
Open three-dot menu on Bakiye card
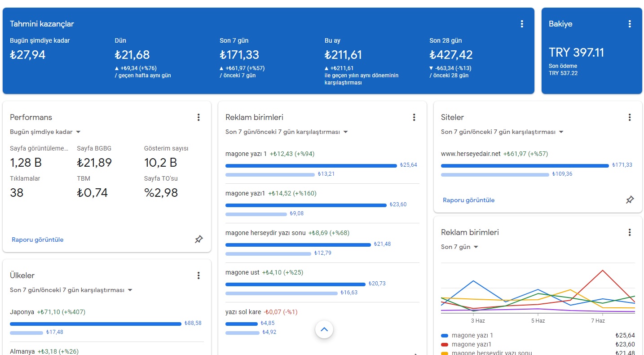630,24
